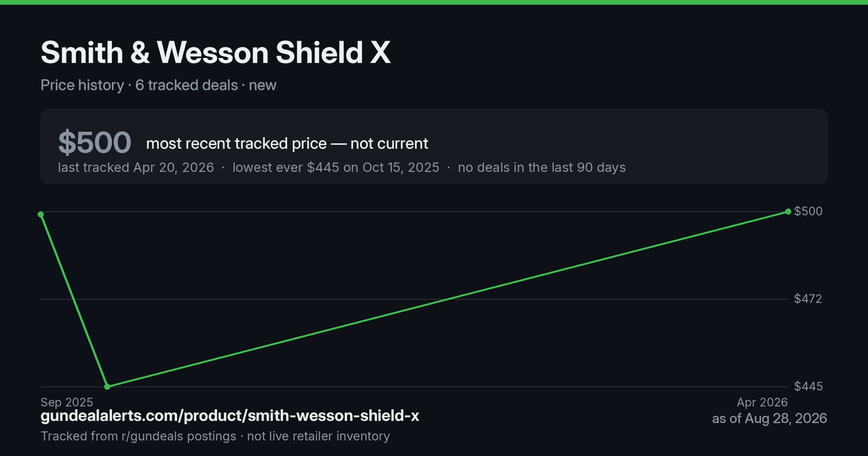Click the Apr 2026 x-axis label
Viewport: 868px width, 456px height.
pyautogui.click(x=762, y=402)
